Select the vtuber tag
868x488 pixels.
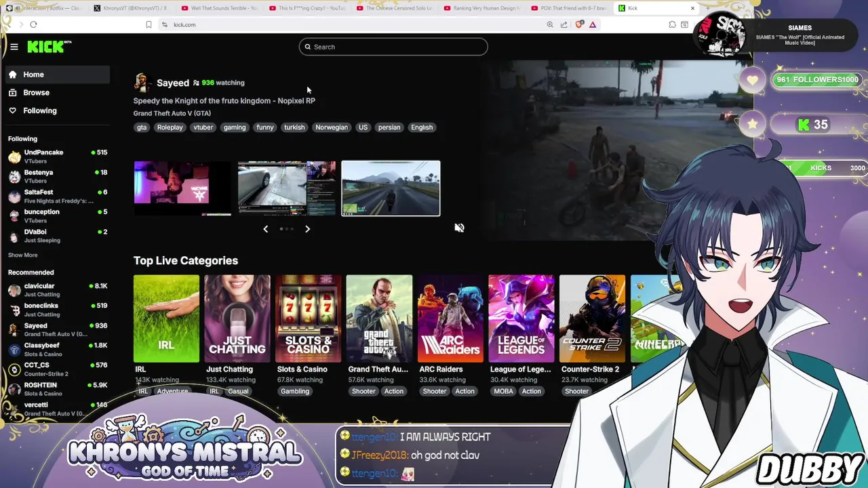(x=203, y=127)
